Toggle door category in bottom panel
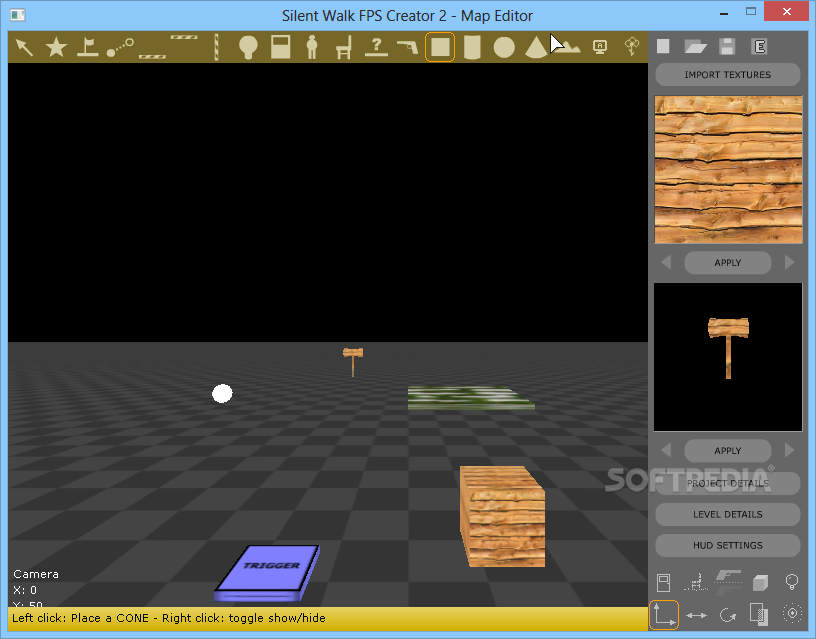Viewport: 816px width, 639px height. [664, 583]
